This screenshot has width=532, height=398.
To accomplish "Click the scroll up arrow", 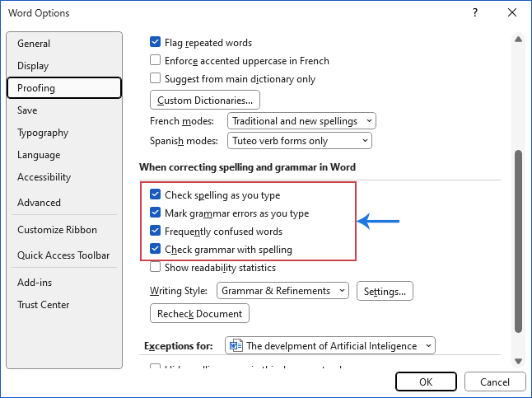I will (x=518, y=39).
